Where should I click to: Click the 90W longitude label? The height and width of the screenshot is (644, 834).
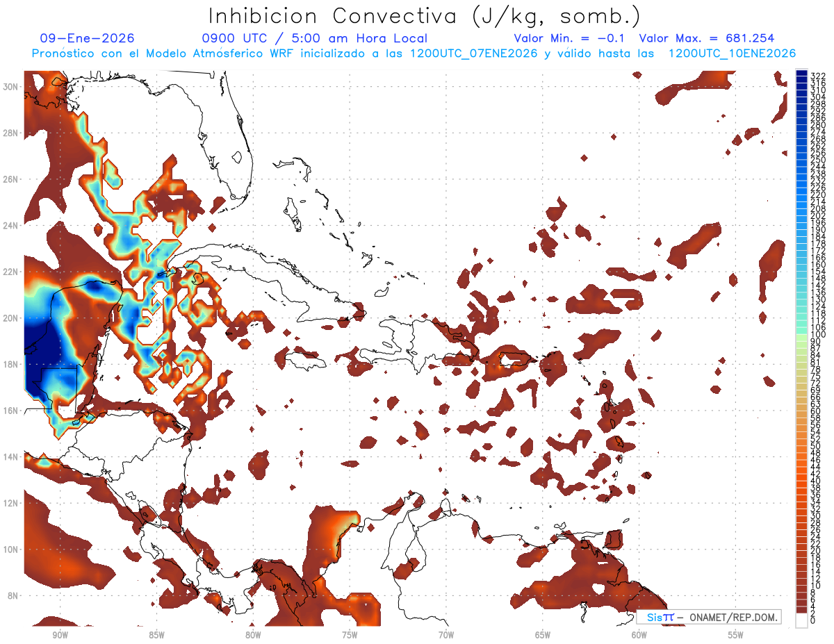60,635
